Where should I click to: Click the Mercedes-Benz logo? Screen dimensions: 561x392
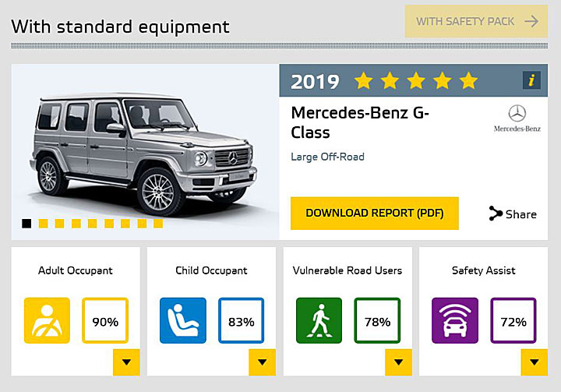pyautogui.click(x=517, y=118)
